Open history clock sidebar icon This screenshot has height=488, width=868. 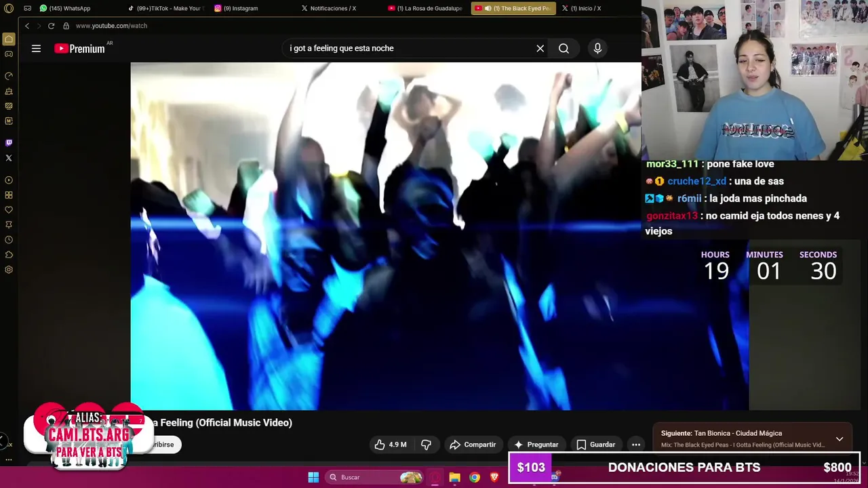coord(9,240)
